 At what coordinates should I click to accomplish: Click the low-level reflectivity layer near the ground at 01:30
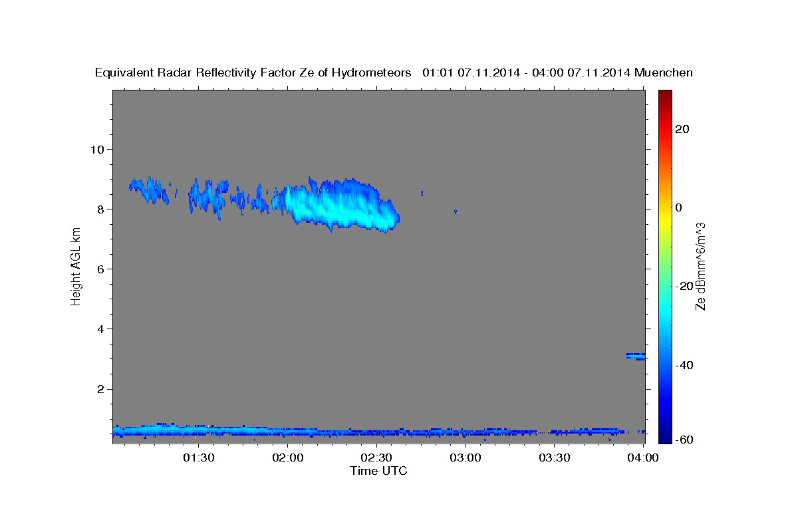point(199,431)
